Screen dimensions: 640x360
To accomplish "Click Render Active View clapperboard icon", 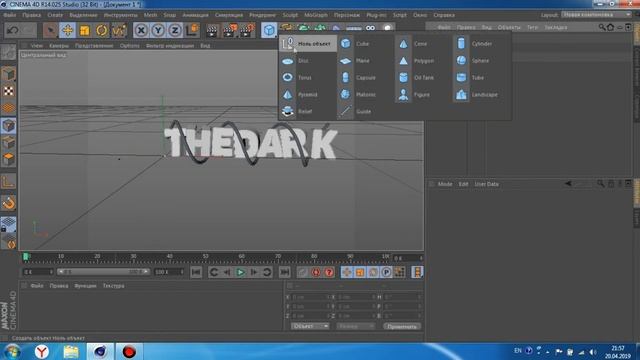I will click(x=212, y=30).
